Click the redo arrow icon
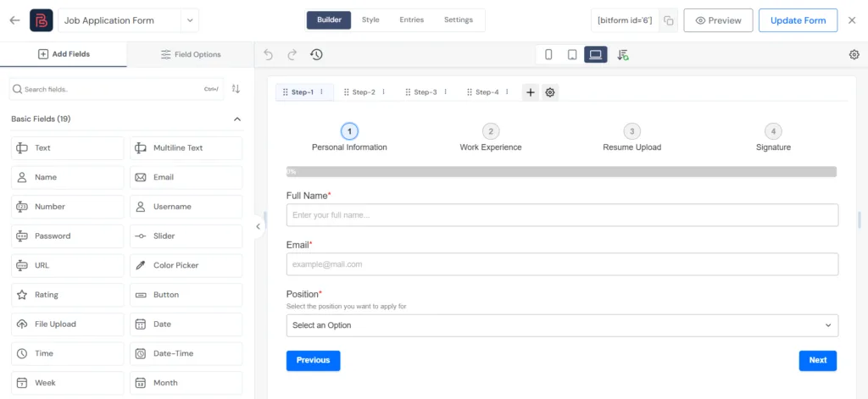868x399 pixels. tap(292, 54)
